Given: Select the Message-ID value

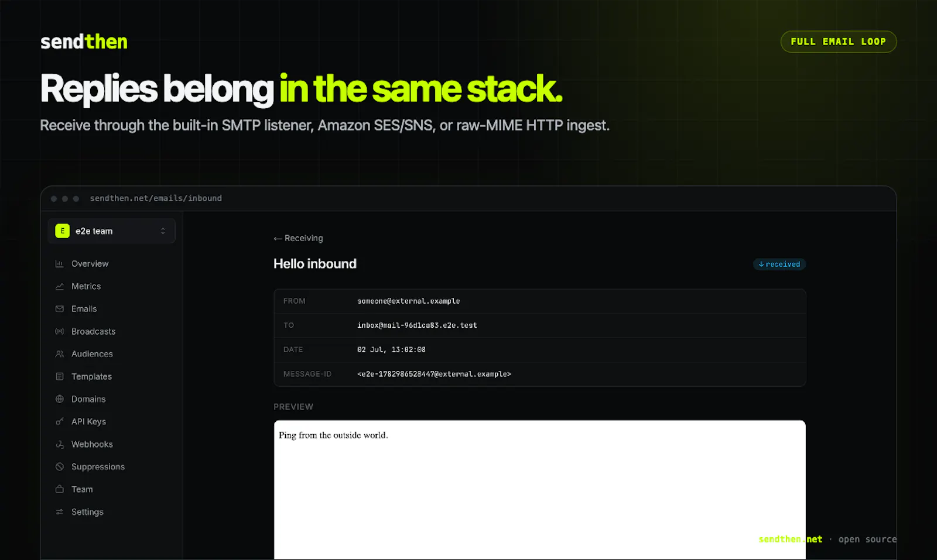Looking at the screenshot, I should (434, 374).
